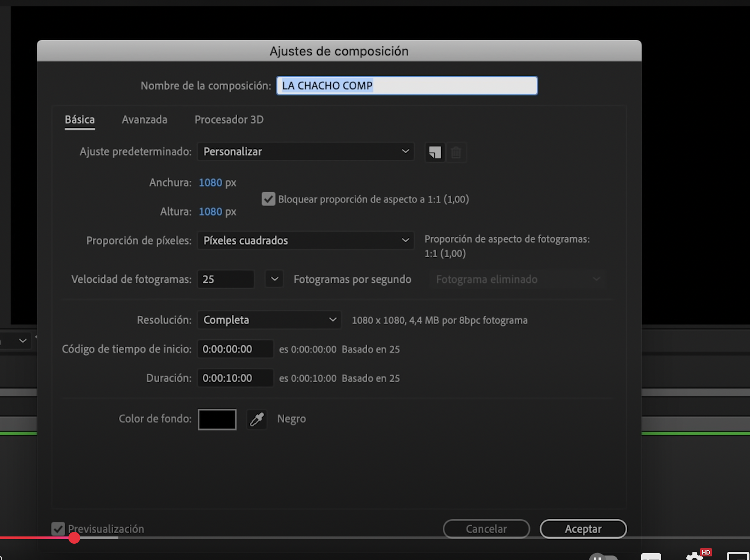Toggle the YouTube autoplay switch

pos(604,557)
